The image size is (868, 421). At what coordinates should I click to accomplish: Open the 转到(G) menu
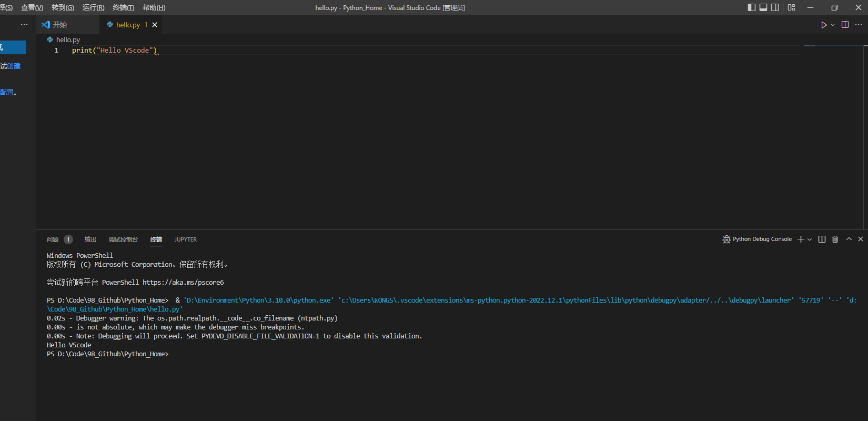(63, 7)
